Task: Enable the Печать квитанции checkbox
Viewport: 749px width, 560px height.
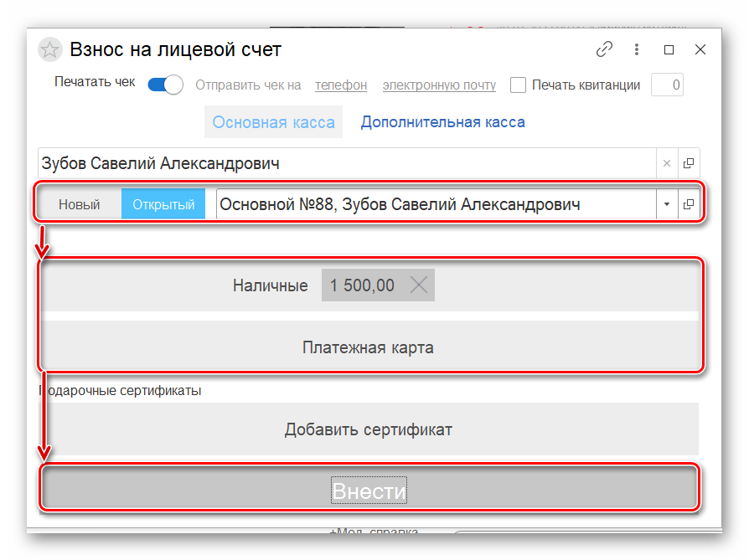Action: coord(518,85)
